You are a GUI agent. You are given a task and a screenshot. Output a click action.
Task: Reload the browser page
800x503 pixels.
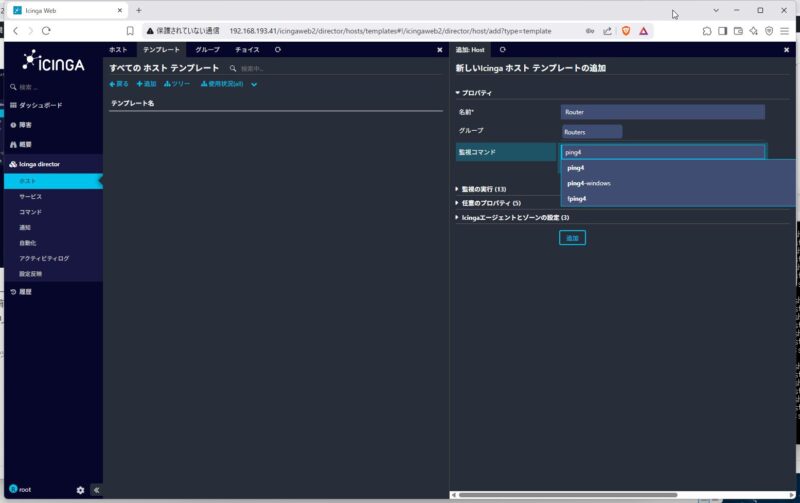[46, 31]
